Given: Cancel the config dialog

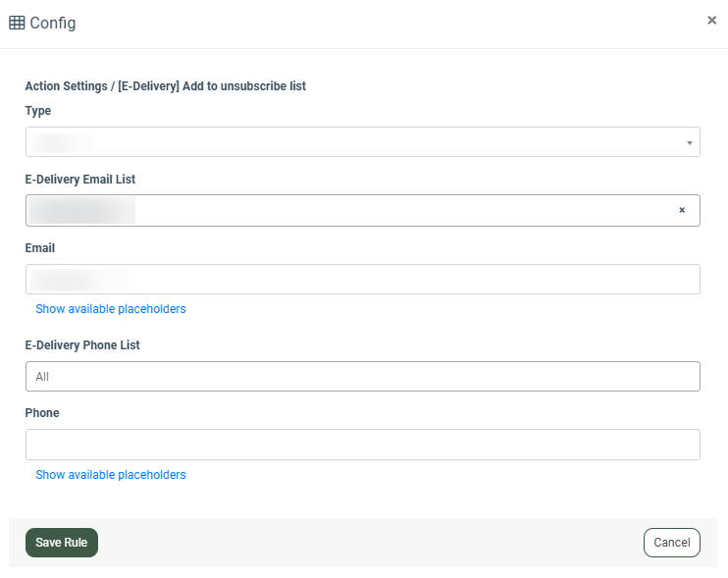Looking at the screenshot, I should [672, 543].
